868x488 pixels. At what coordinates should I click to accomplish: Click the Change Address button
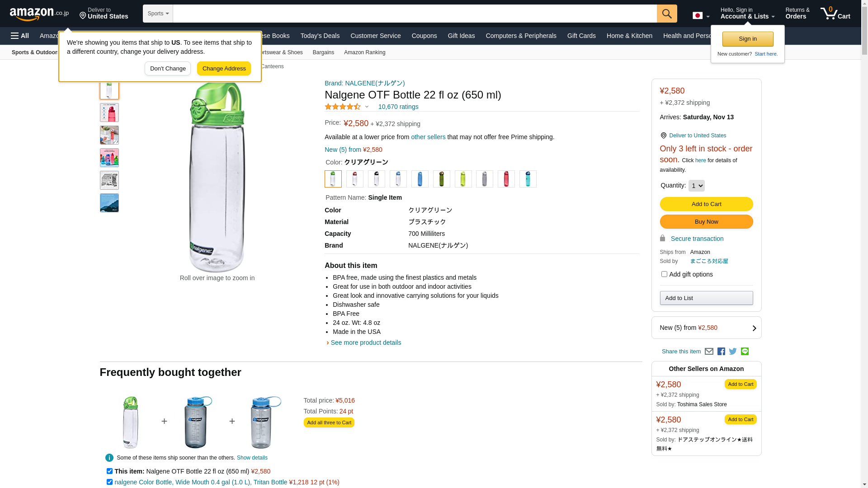[x=224, y=69]
